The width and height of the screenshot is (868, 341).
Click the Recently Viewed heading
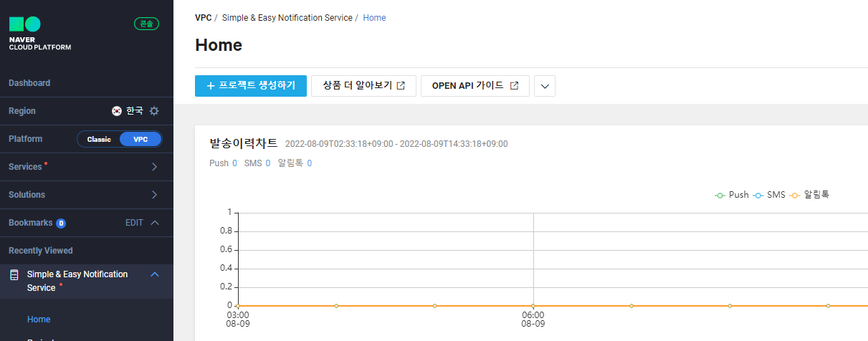click(41, 251)
